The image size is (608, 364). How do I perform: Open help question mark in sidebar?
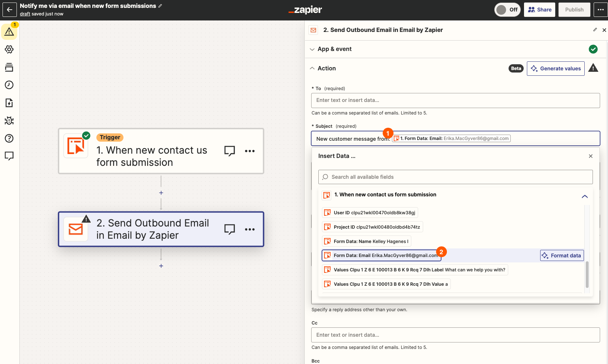pyautogui.click(x=9, y=138)
